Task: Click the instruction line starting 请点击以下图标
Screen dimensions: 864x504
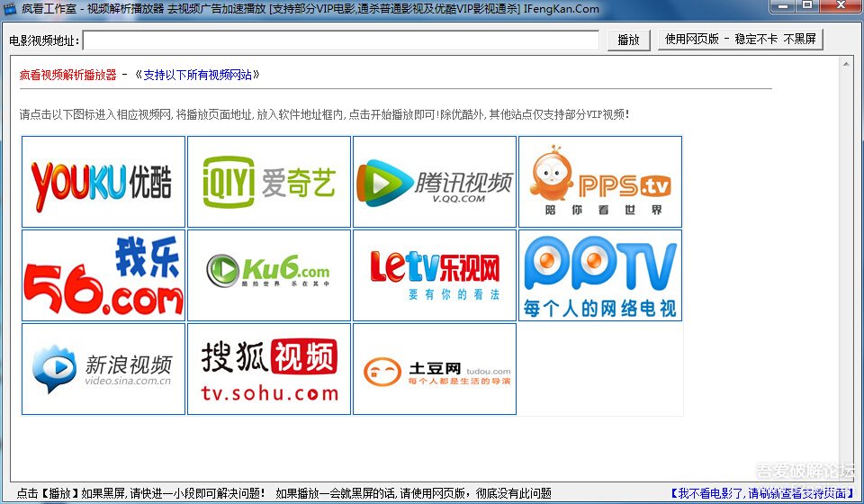Action: (x=325, y=114)
